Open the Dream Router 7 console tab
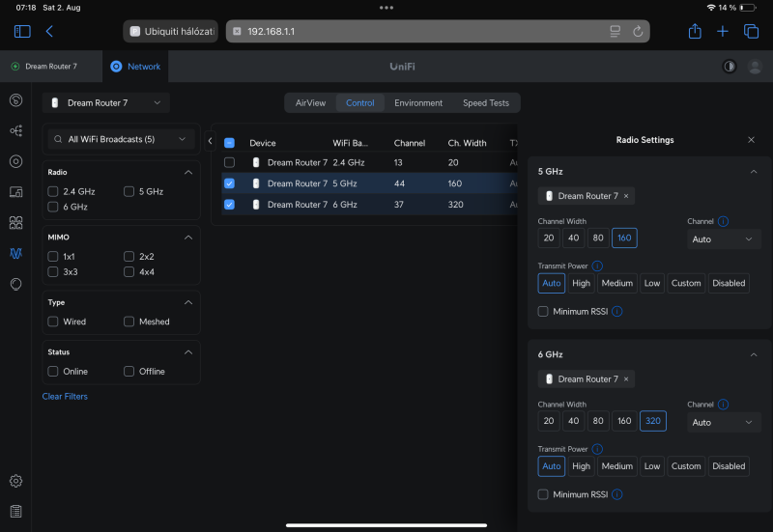 click(x=51, y=66)
